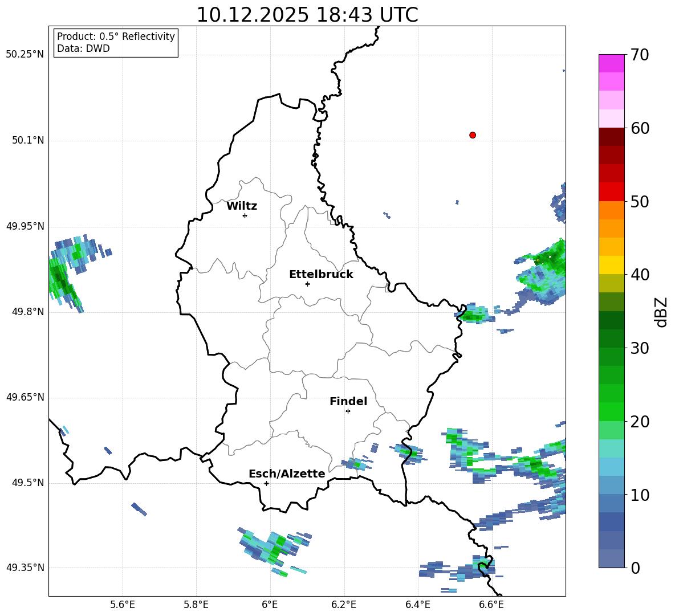This screenshot has width=675, height=616.
Task: Click the magenta top colorbar segment
Action: click(x=611, y=63)
